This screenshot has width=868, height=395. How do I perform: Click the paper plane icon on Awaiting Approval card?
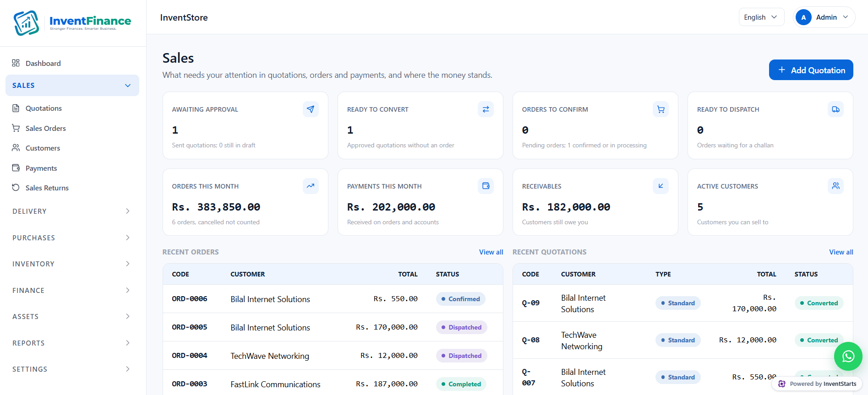311,109
